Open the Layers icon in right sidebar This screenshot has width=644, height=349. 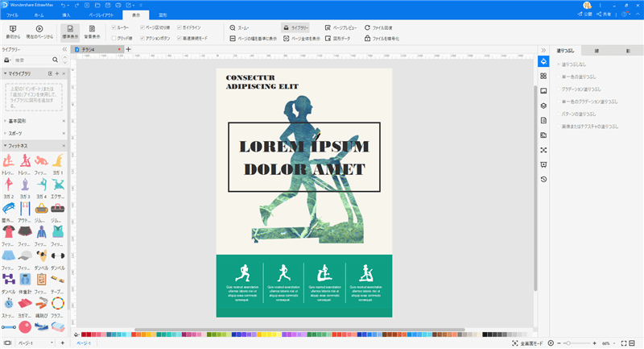[x=544, y=105]
